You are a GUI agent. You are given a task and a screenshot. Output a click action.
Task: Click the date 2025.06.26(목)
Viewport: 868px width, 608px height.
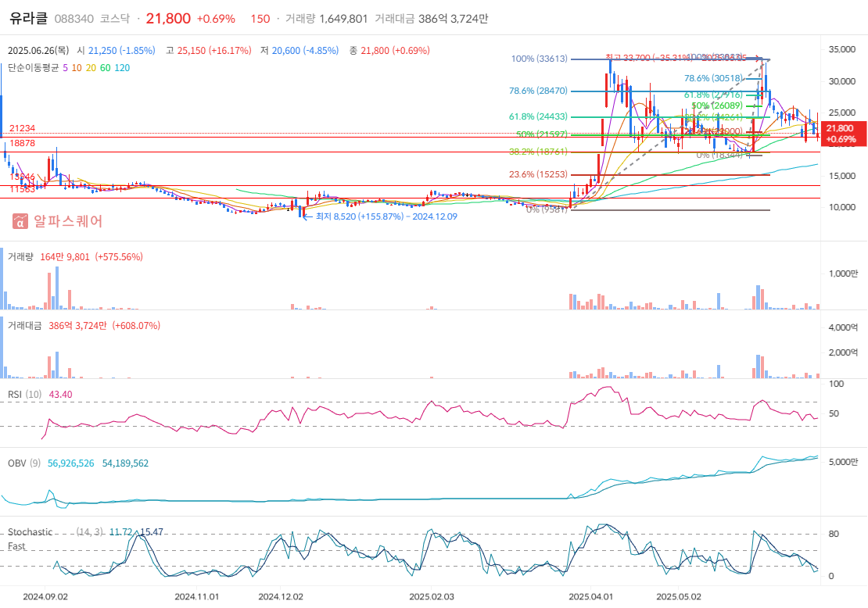(x=38, y=50)
